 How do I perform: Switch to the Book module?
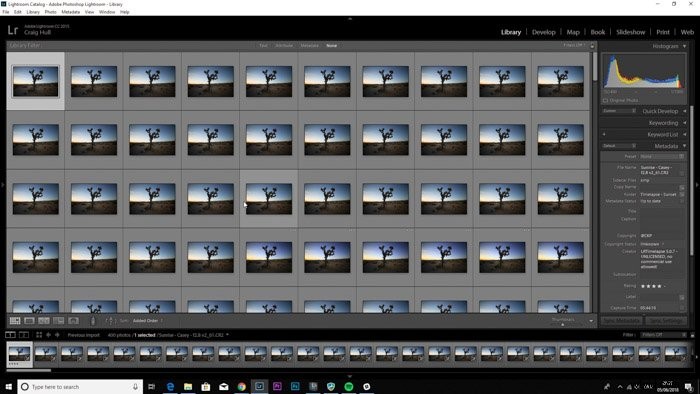pos(598,32)
